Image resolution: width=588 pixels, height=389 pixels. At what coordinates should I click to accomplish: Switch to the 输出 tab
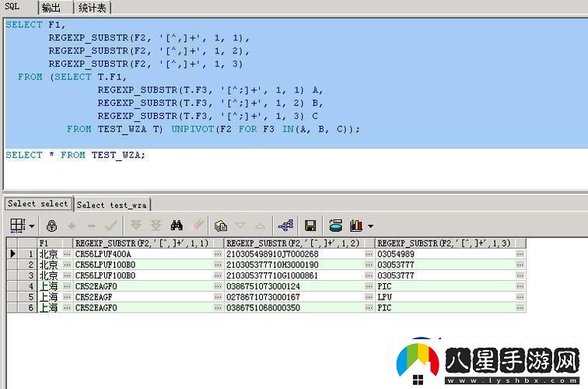click(x=51, y=8)
